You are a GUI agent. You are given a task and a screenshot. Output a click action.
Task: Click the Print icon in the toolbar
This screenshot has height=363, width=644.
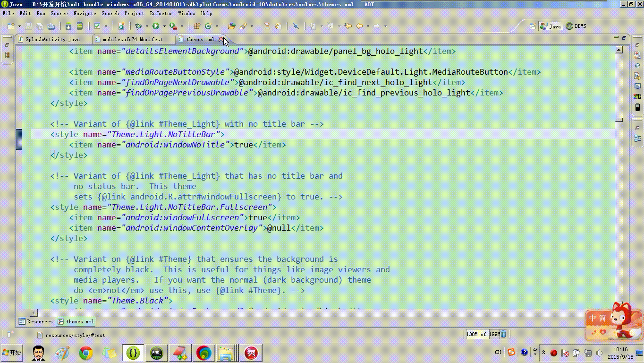tap(51, 26)
